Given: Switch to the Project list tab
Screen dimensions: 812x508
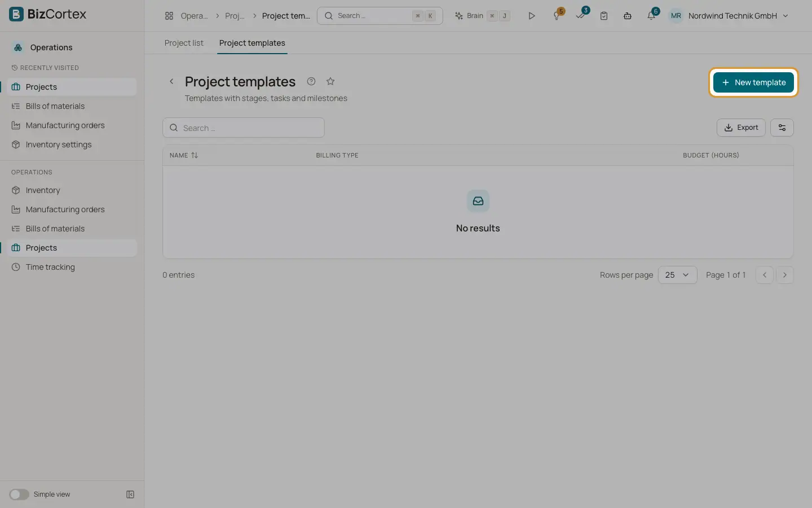Looking at the screenshot, I should coord(184,43).
